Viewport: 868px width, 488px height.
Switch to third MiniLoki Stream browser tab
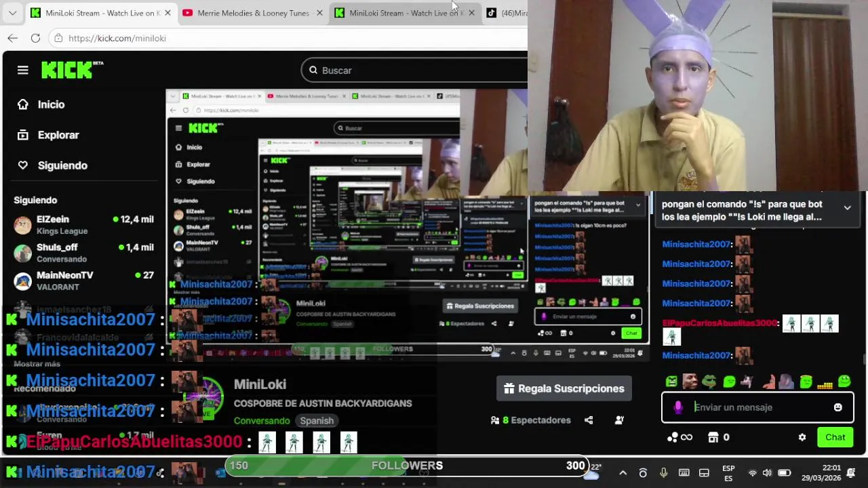click(404, 13)
